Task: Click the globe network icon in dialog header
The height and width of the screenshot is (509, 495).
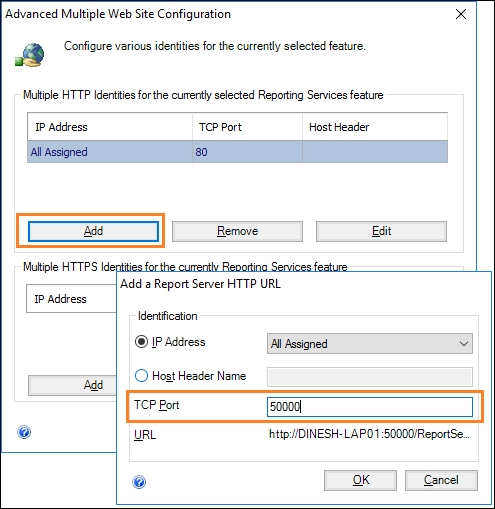Action: pos(30,55)
